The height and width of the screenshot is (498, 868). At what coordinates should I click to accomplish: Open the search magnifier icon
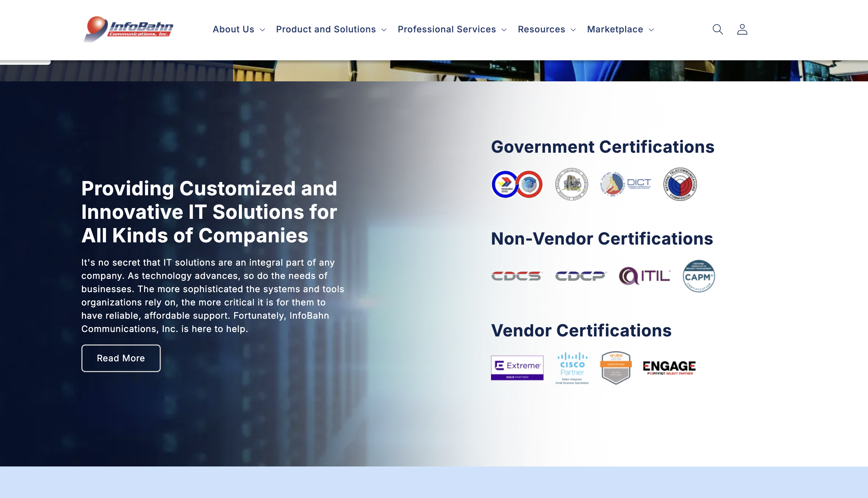717,29
